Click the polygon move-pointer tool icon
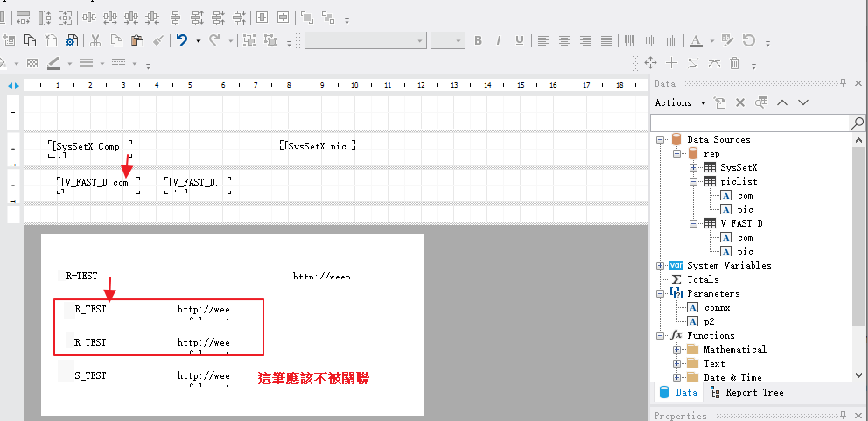The image size is (868, 421). (x=650, y=63)
